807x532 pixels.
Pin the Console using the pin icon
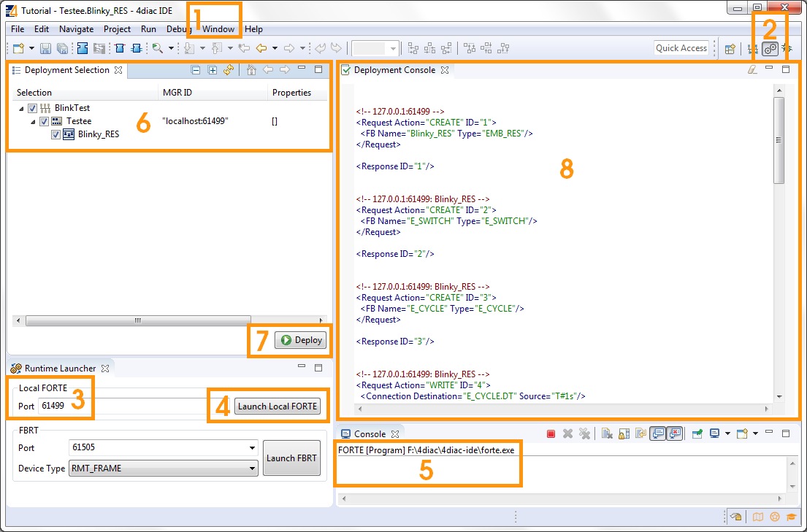click(697, 434)
